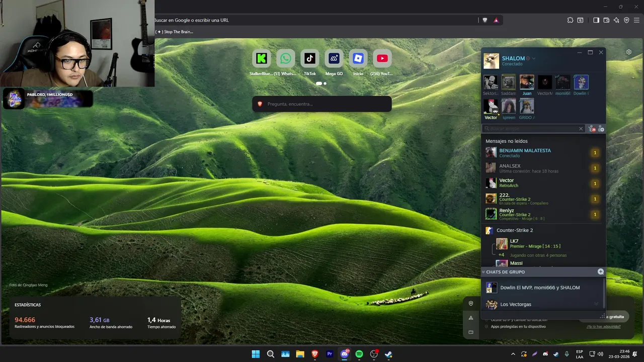Screen dimensions: 644x362
Task: Expand SHALOM status dropdown arrow
Action: [534, 58]
